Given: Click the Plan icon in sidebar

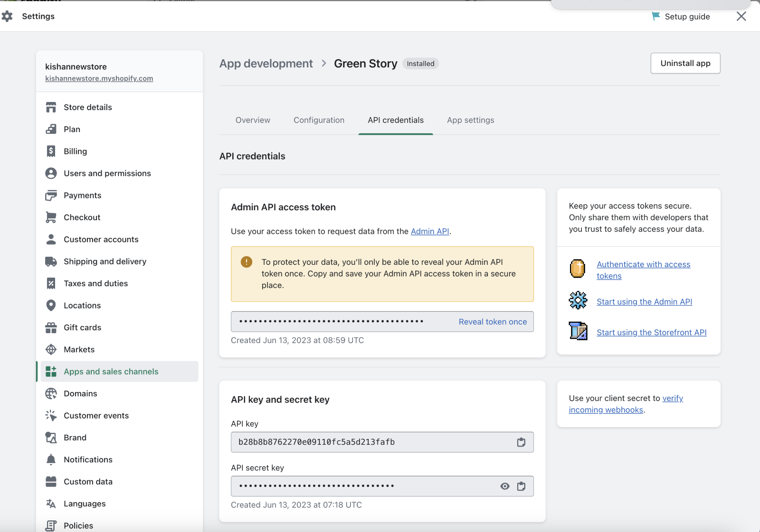Looking at the screenshot, I should click(51, 129).
